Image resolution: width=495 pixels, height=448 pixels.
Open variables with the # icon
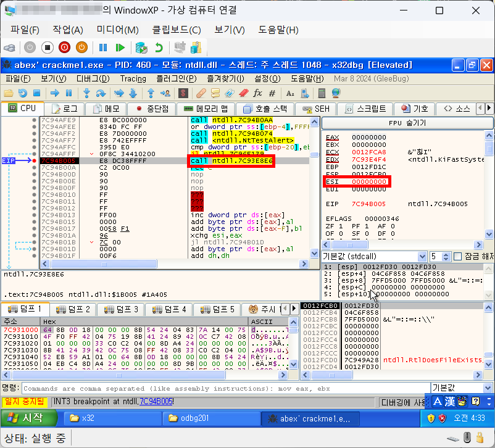pos(272,93)
